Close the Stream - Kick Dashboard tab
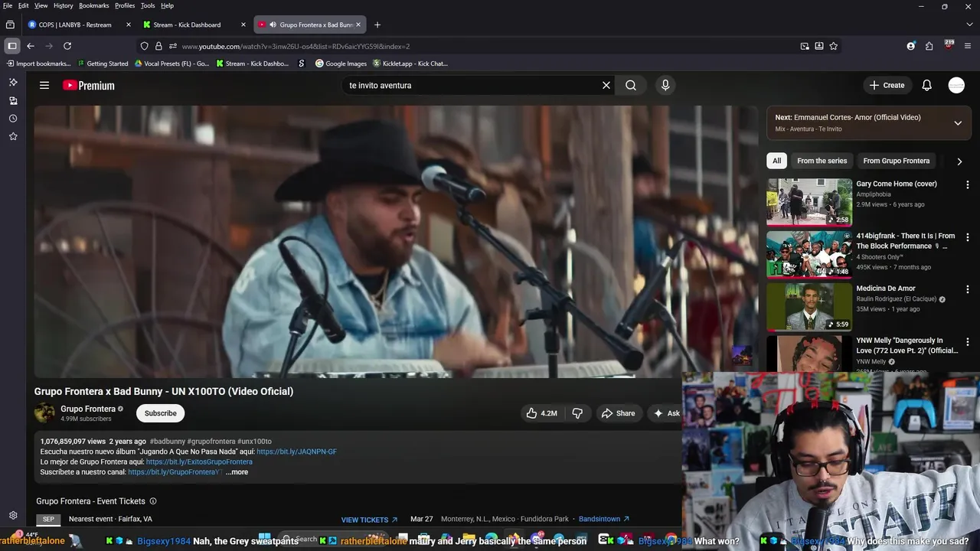This screenshot has width=980, height=551. point(243,24)
